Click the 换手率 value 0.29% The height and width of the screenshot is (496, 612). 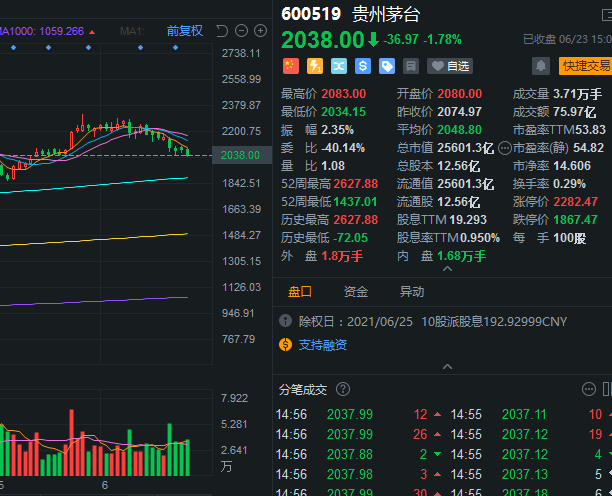click(569, 183)
